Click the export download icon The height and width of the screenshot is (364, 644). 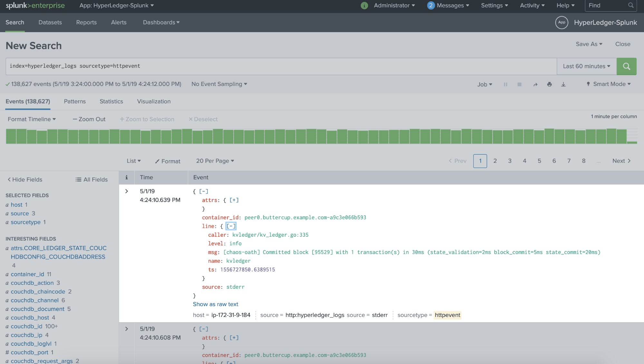(563, 84)
